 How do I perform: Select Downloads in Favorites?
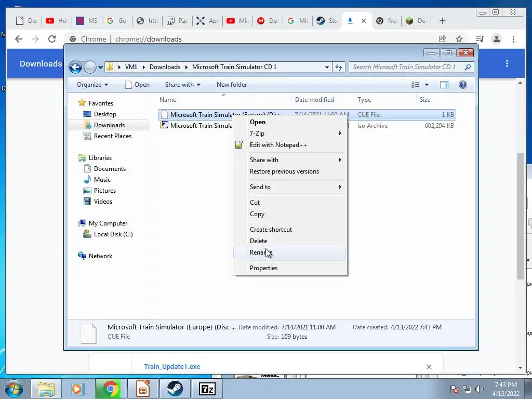(x=109, y=125)
